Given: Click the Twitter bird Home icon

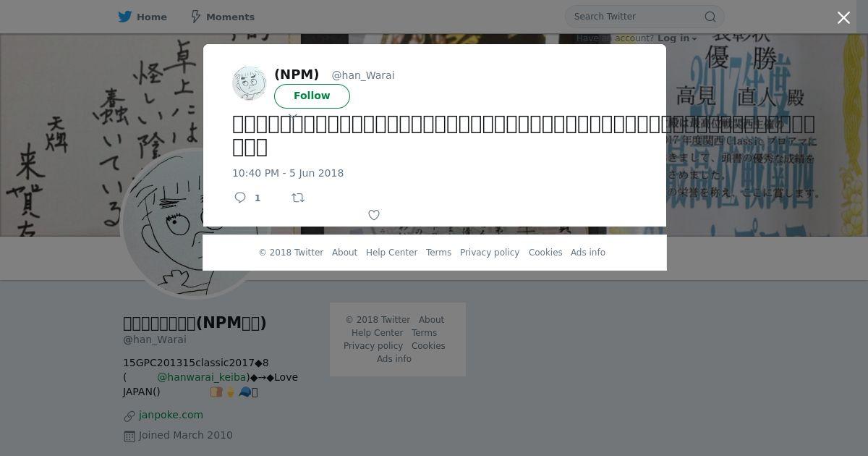Looking at the screenshot, I should 125,17.
